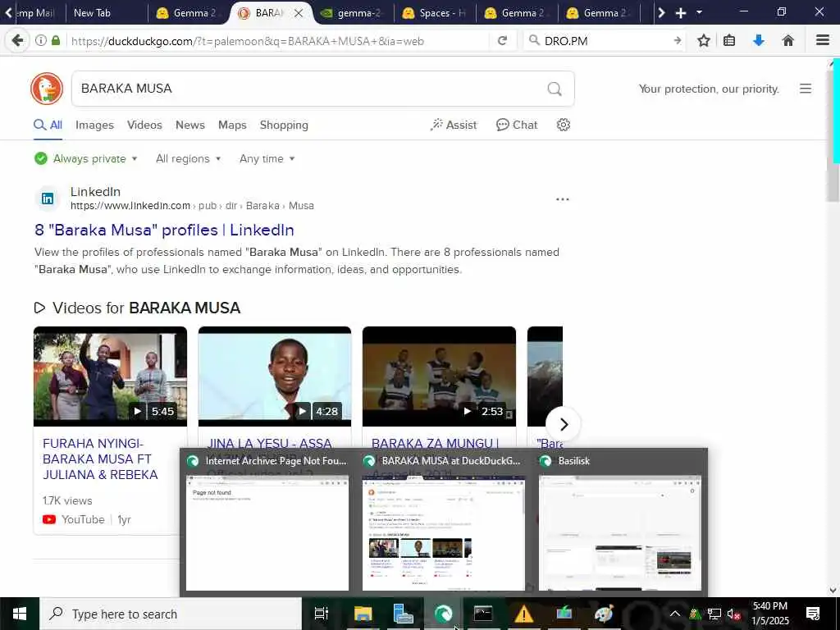Open the DuckDuckGo side menu icon
This screenshot has width=840, height=630.
806,89
